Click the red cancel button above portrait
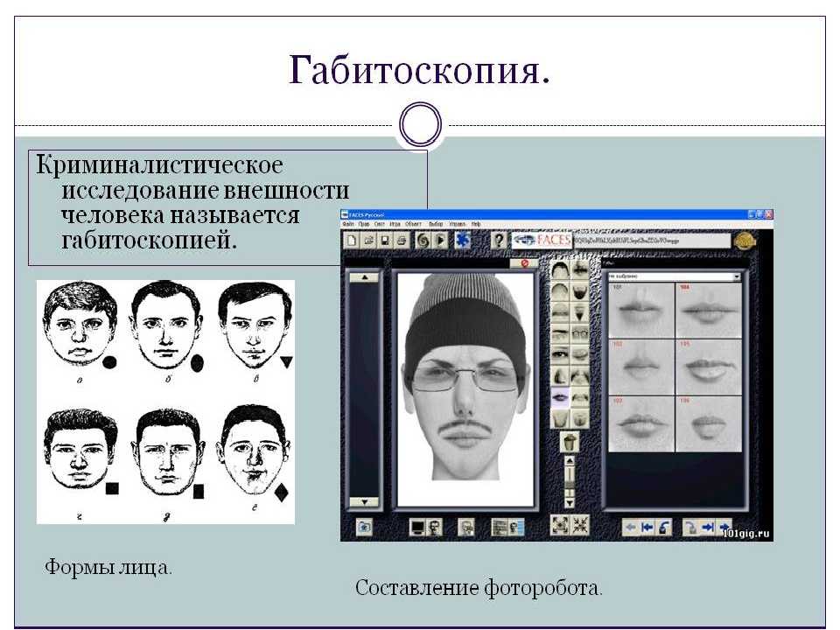The height and width of the screenshot is (630, 840). click(525, 262)
